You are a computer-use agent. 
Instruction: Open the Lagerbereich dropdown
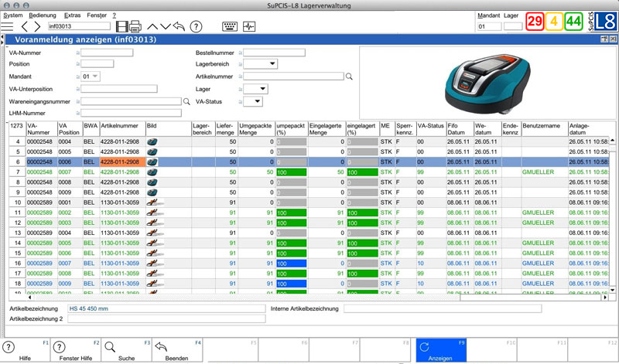click(261, 64)
